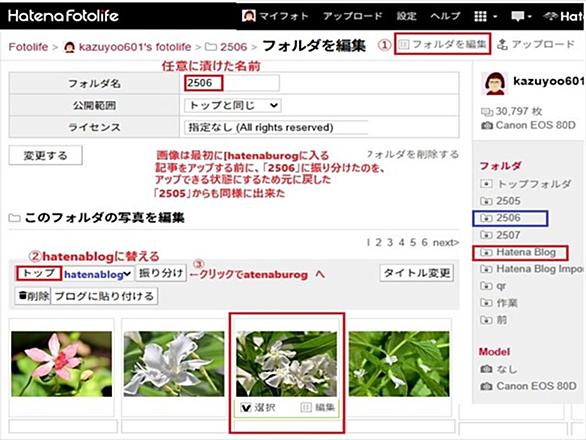Select the third white flowers cluster thumbnail
Screen dimensions: 586x440
(x=287, y=364)
